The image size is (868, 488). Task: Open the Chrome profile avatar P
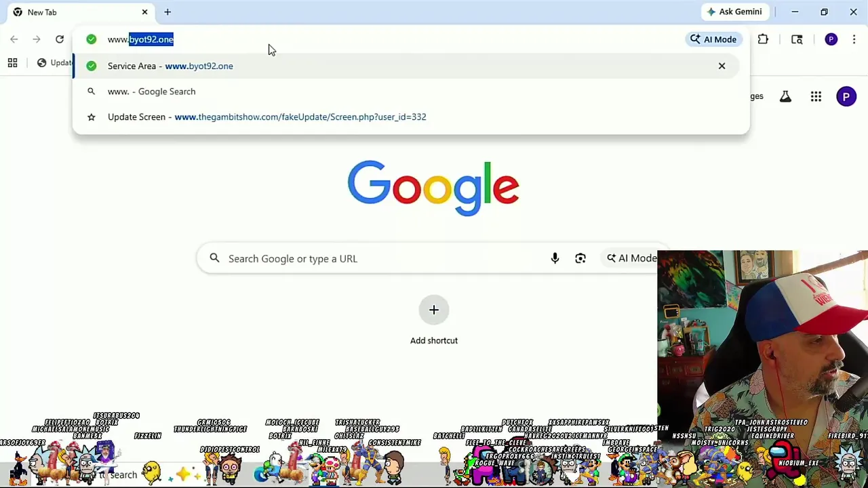pos(831,39)
